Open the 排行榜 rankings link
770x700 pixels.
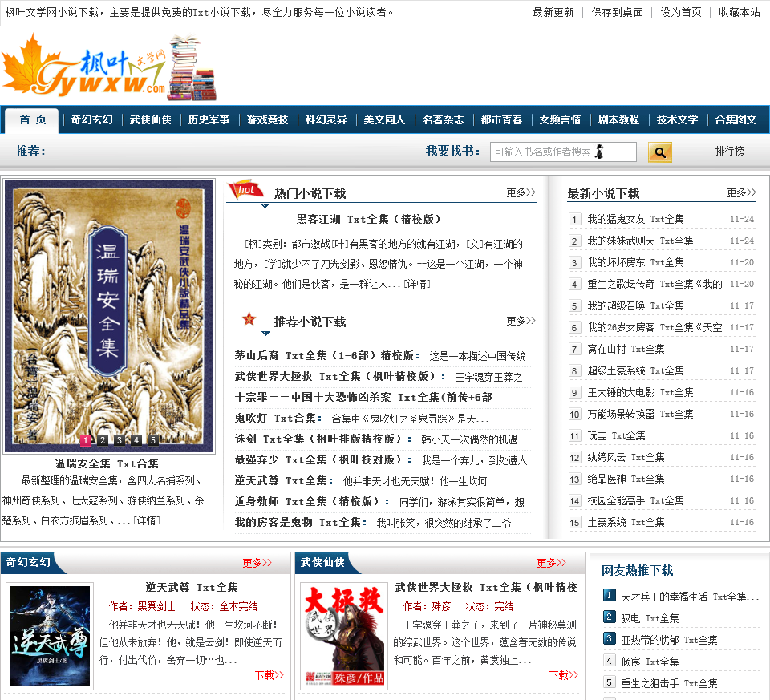click(x=729, y=152)
